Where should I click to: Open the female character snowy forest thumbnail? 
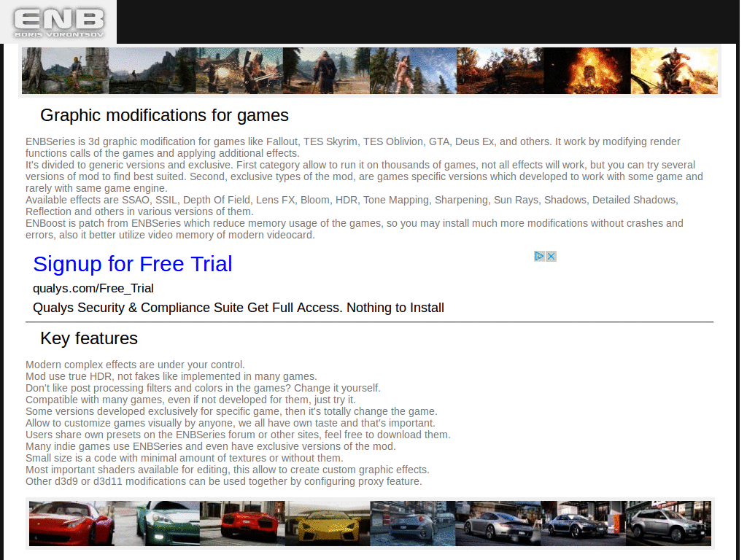click(x=413, y=71)
